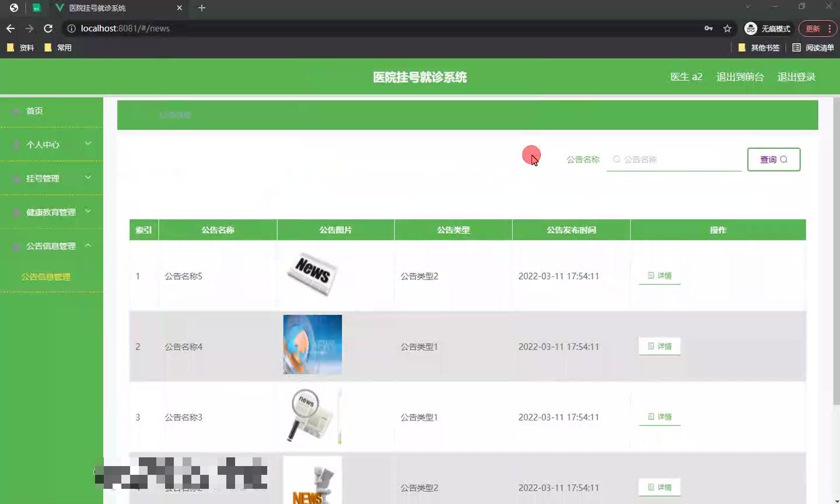Open the news image thumbnail of 公告名称4
The width and height of the screenshot is (840, 504).
pyautogui.click(x=312, y=345)
